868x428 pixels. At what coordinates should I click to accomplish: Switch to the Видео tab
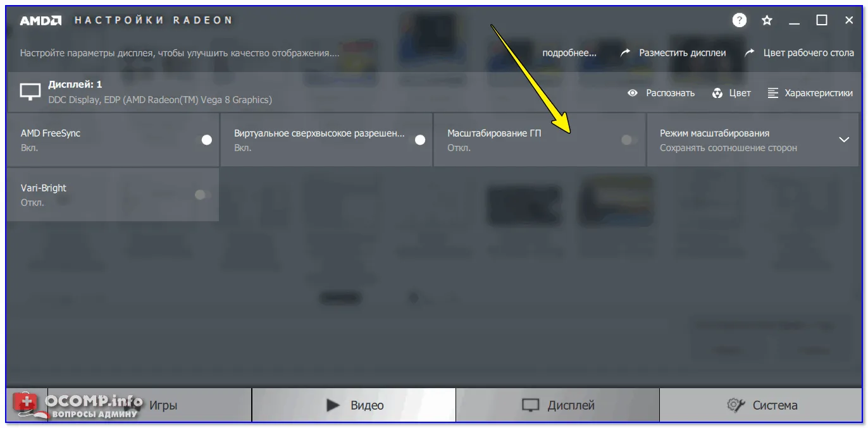[354, 405]
